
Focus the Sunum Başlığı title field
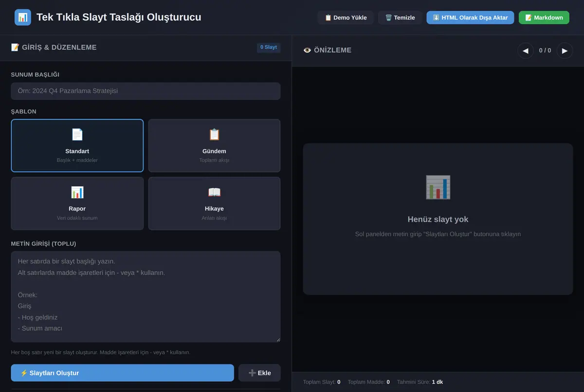coord(146,91)
